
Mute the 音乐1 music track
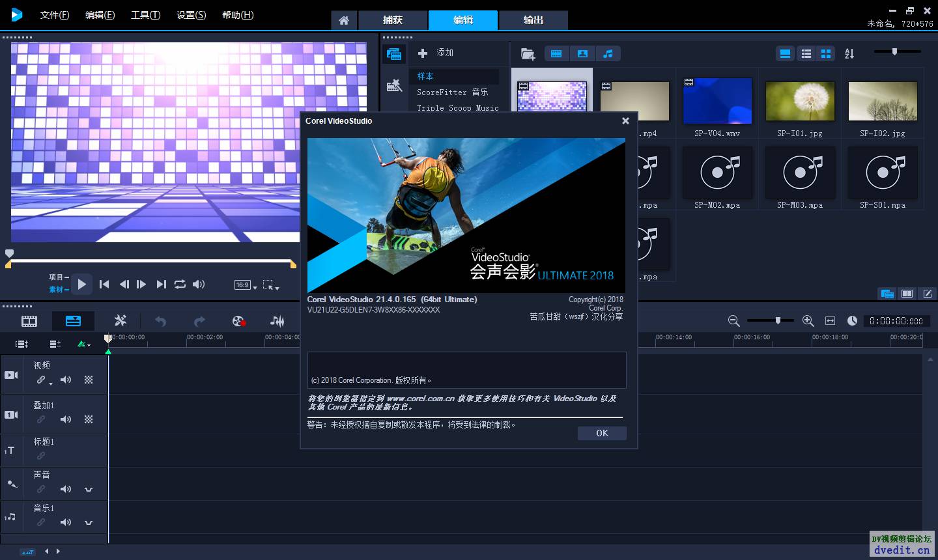[x=66, y=522]
